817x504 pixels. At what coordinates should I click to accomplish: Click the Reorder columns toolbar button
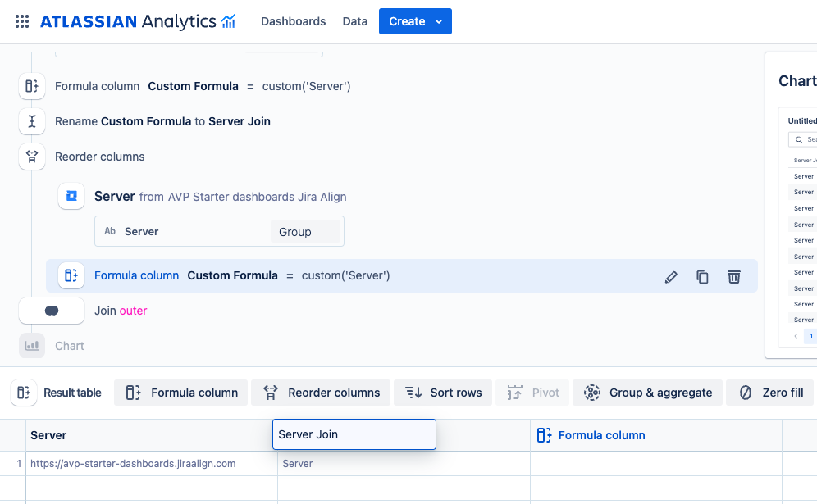coord(321,393)
